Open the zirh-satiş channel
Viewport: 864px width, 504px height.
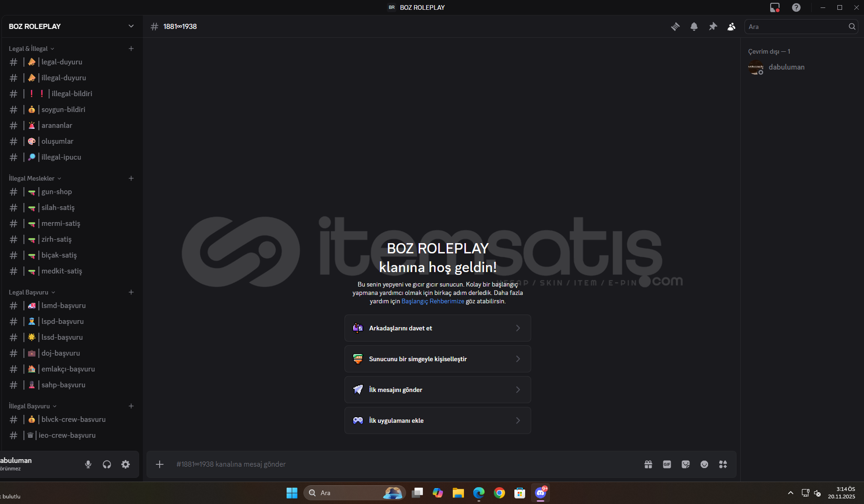(x=71, y=239)
